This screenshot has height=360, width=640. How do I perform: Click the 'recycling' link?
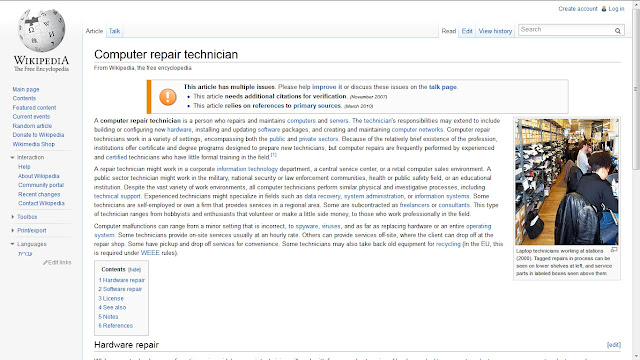(x=448, y=244)
